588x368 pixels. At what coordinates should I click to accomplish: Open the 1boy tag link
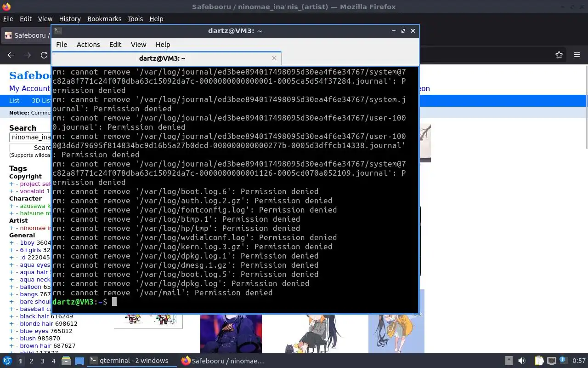pos(27,242)
